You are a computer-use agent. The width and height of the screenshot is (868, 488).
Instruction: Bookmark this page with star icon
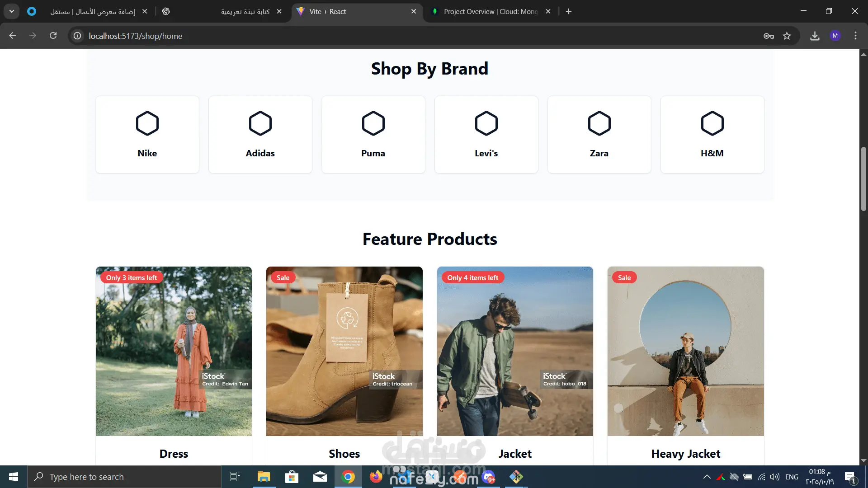[x=787, y=36]
